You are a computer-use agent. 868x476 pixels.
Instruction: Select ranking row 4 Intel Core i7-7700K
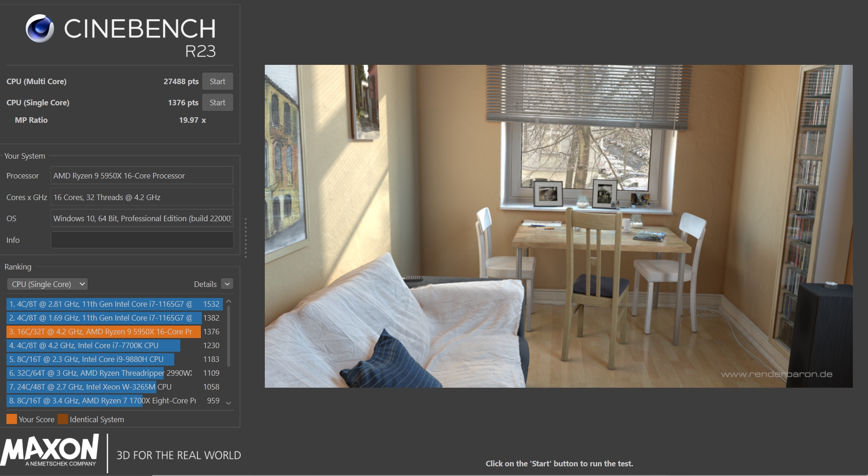click(x=114, y=345)
